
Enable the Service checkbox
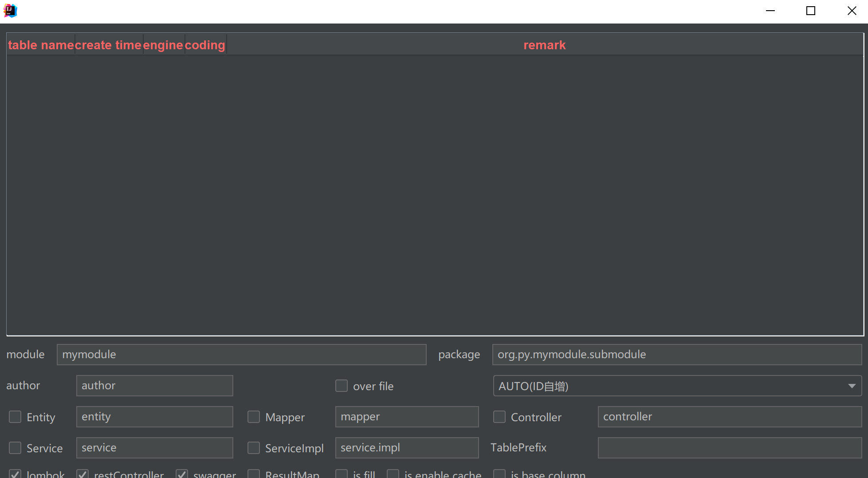coord(15,448)
